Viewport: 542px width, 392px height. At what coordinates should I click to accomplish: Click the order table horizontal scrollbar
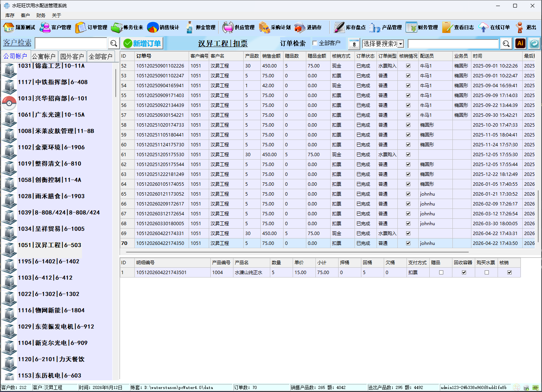pos(297,252)
